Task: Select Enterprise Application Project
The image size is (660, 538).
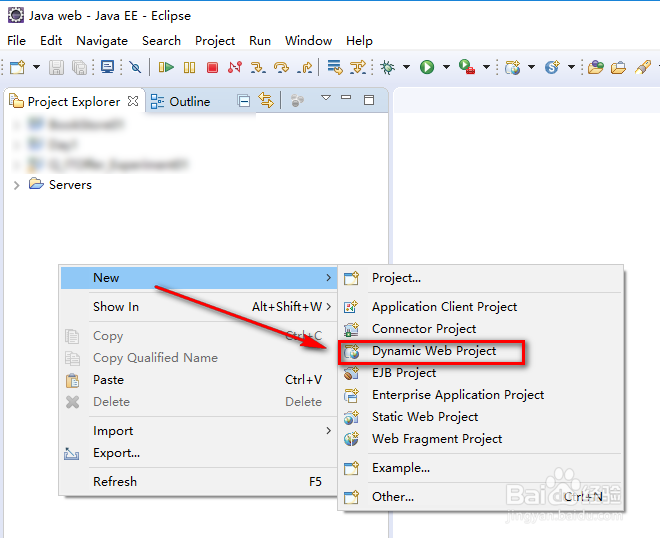Action: (x=481, y=395)
